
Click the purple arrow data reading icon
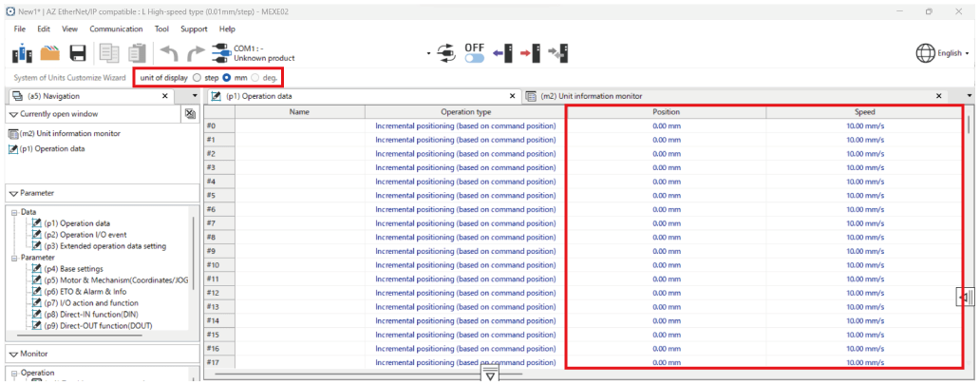[502, 53]
